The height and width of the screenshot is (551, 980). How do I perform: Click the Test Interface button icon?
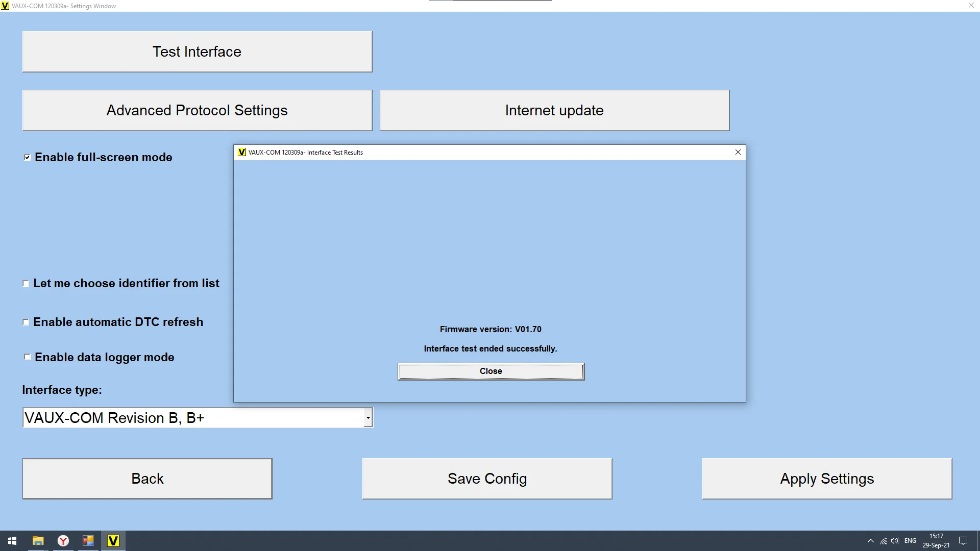[x=197, y=51]
